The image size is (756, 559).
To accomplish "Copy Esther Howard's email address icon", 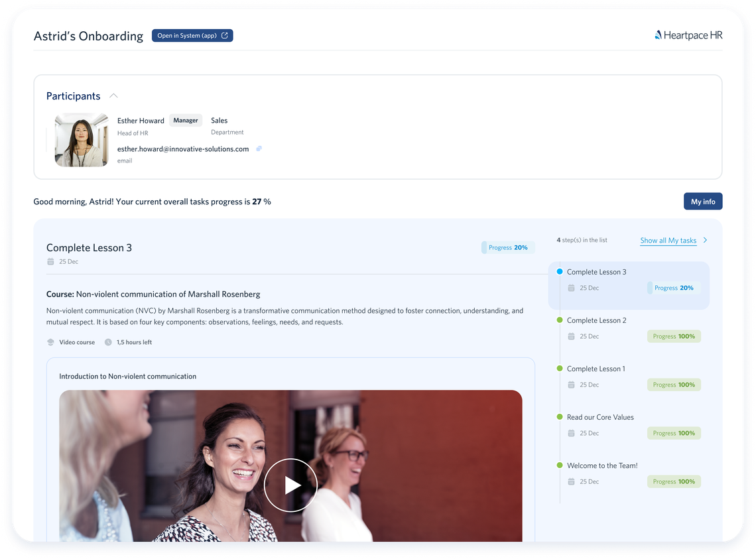I will pyautogui.click(x=259, y=149).
